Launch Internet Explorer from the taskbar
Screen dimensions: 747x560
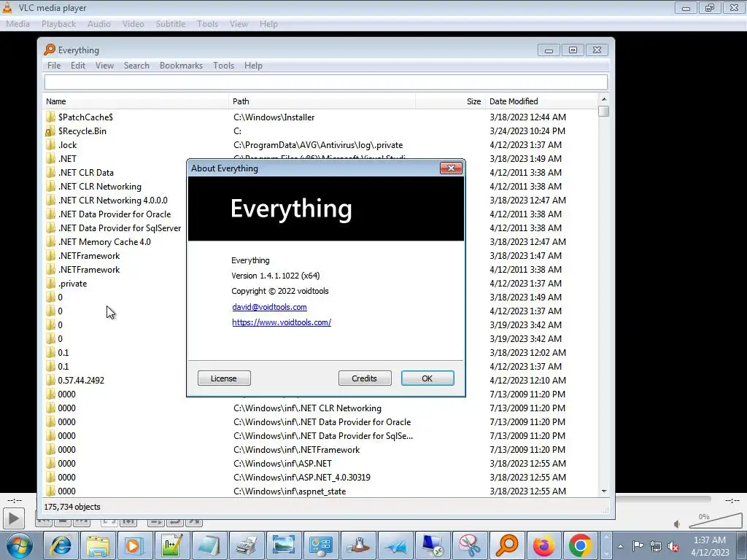(x=61, y=545)
